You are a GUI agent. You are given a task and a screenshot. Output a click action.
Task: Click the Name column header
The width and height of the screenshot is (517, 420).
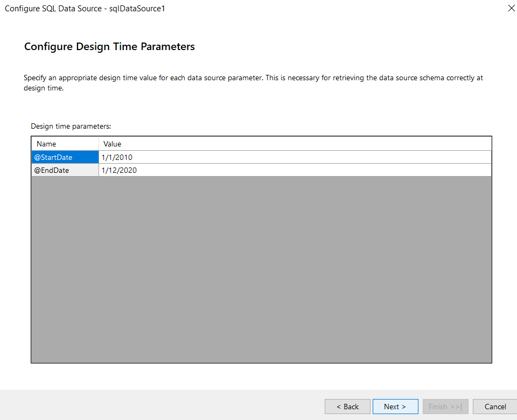[65, 144]
